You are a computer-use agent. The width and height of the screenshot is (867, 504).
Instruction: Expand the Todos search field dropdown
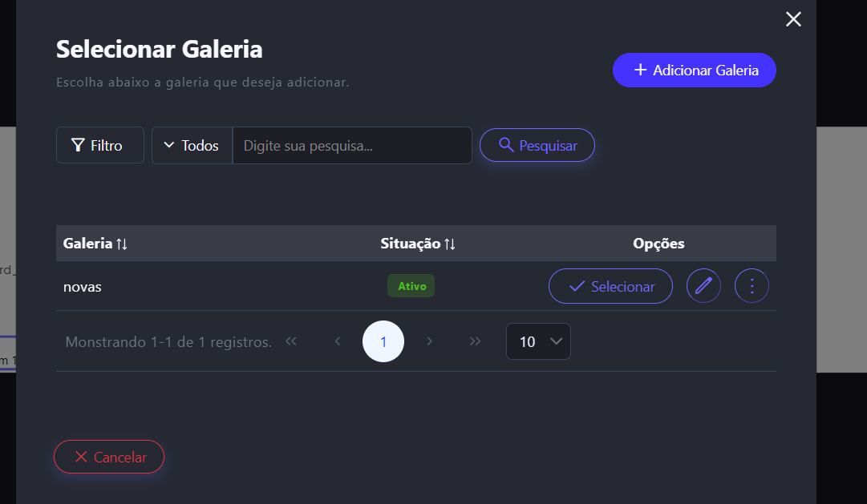point(192,145)
